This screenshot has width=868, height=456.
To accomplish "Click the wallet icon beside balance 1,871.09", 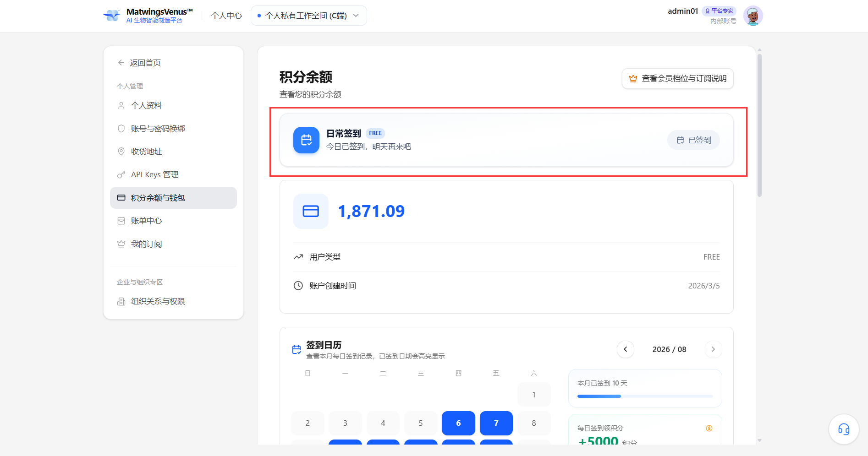I will pos(311,211).
